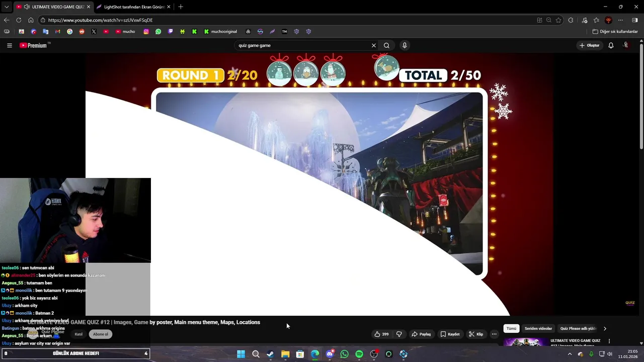This screenshot has height=362, width=644.
Task: Open the X (Twitter) bookmark
Action: tap(94, 31)
